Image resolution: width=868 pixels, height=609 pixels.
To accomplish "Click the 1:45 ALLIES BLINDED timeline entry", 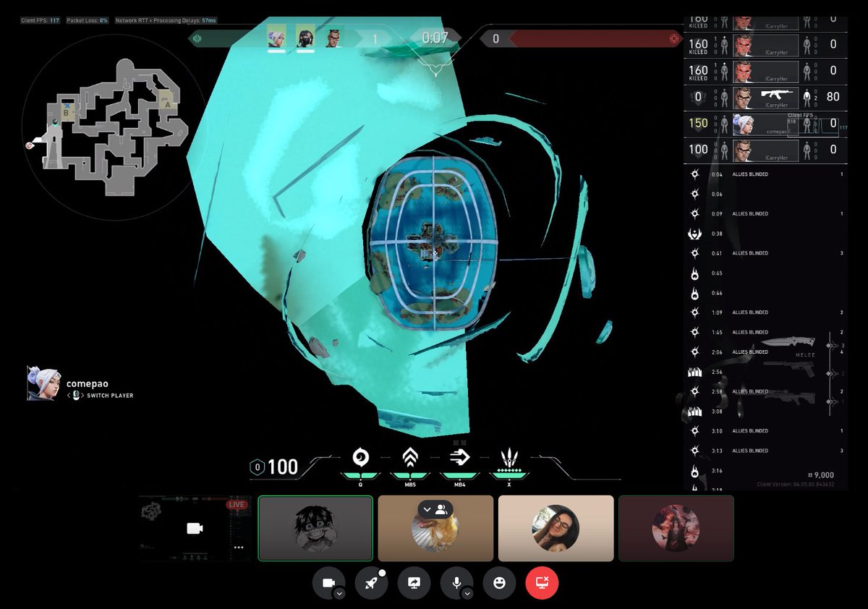I will pos(765,333).
